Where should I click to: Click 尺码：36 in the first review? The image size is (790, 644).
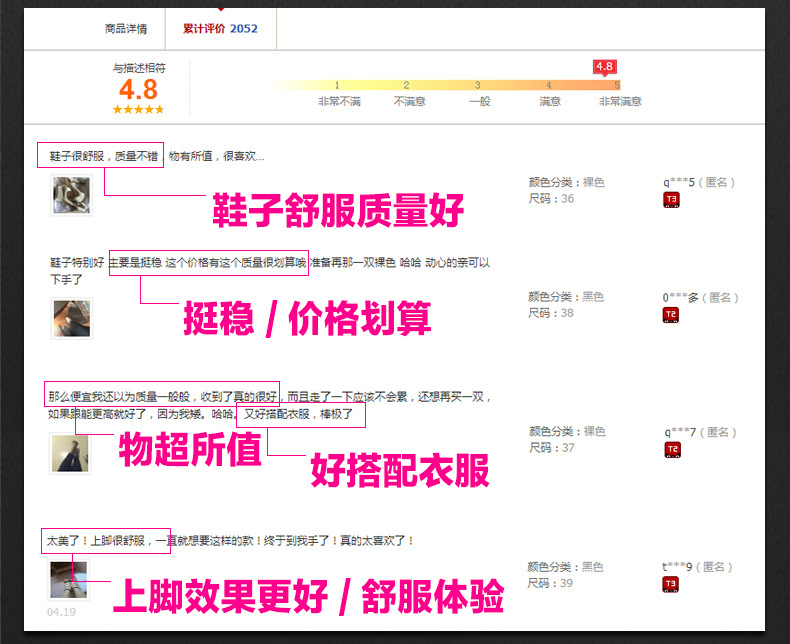pyautogui.click(x=551, y=199)
